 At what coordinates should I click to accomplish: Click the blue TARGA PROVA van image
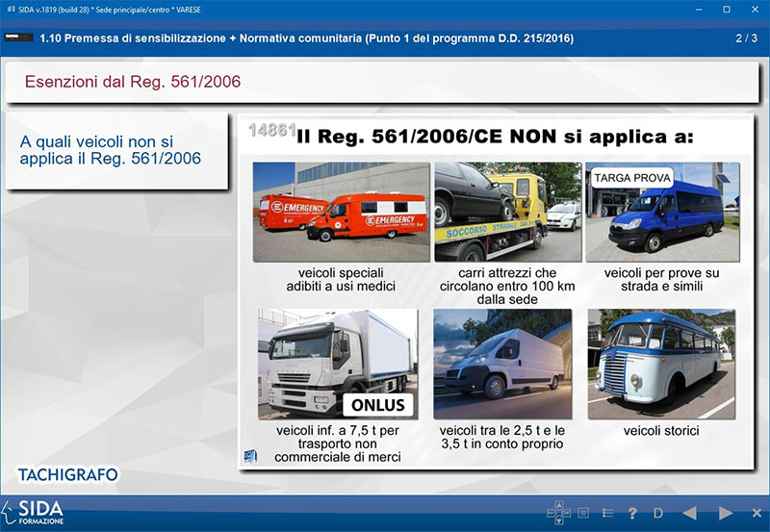662,212
